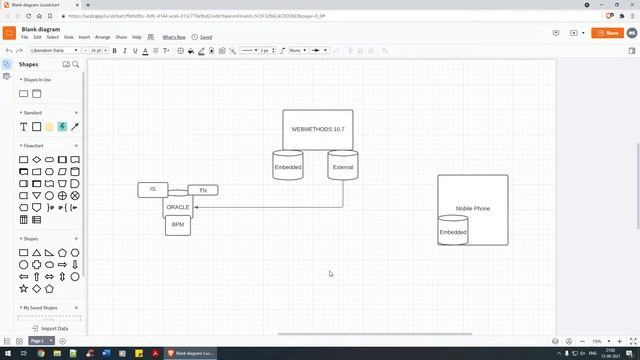Select the Text tool in Standard shapes
Viewport: 640px width, 360px height.
(x=24, y=127)
